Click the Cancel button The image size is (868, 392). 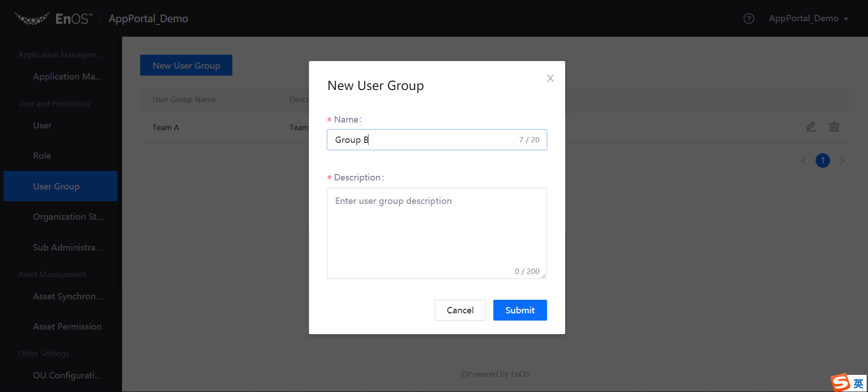tap(460, 310)
